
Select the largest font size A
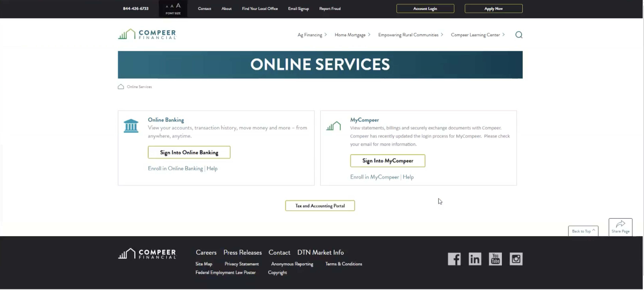[x=178, y=5]
